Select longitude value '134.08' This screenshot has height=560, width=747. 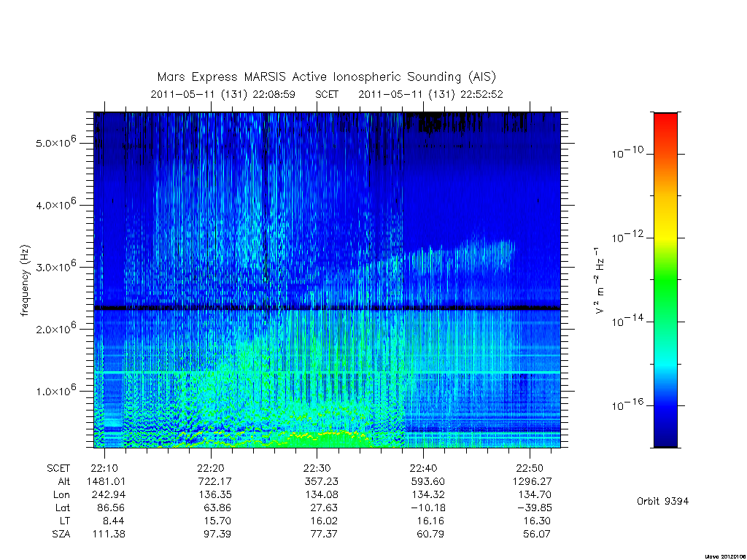(x=322, y=495)
